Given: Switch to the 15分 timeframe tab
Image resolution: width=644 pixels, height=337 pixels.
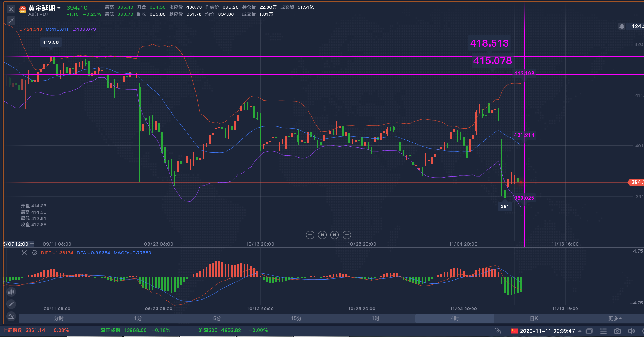Looking at the screenshot, I should click(x=296, y=318).
